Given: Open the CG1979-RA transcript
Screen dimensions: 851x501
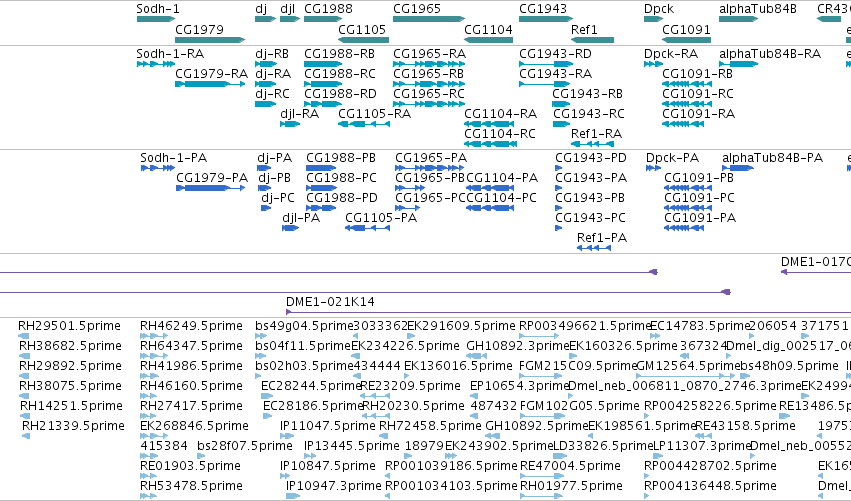Looking at the screenshot, I should tap(210, 84).
